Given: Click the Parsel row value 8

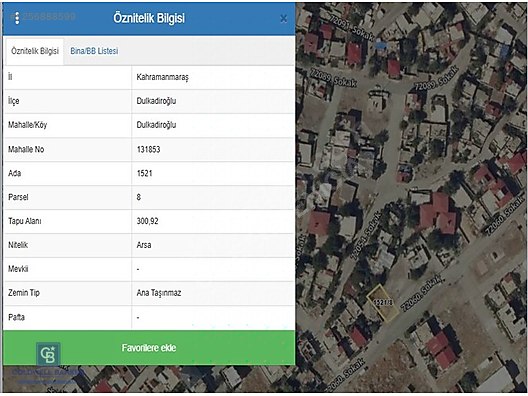Looking at the screenshot, I should [138, 197].
